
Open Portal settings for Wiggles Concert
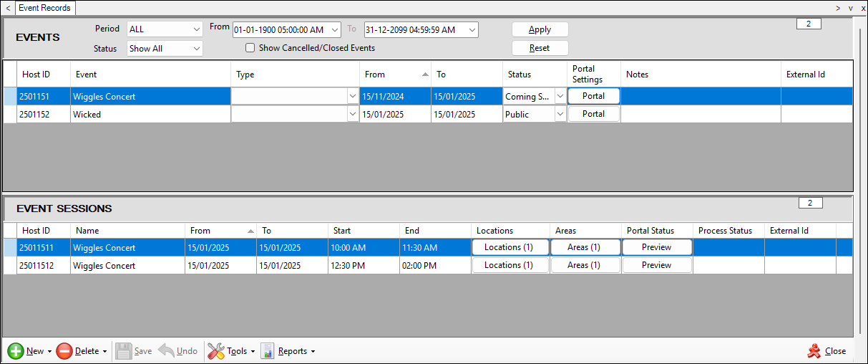click(x=593, y=96)
